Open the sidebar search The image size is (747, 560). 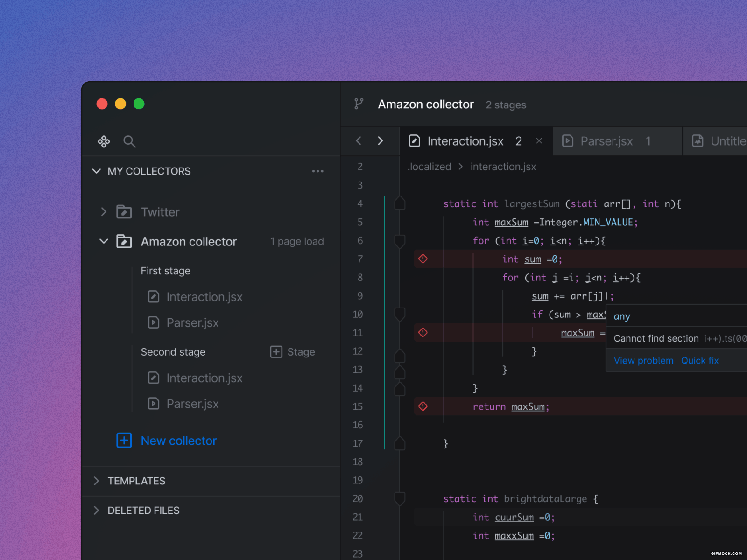pyautogui.click(x=129, y=142)
